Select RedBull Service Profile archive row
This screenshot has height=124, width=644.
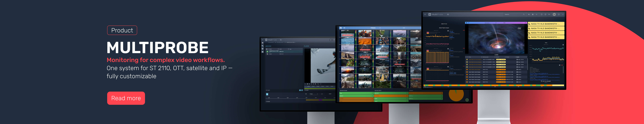pos(284,52)
